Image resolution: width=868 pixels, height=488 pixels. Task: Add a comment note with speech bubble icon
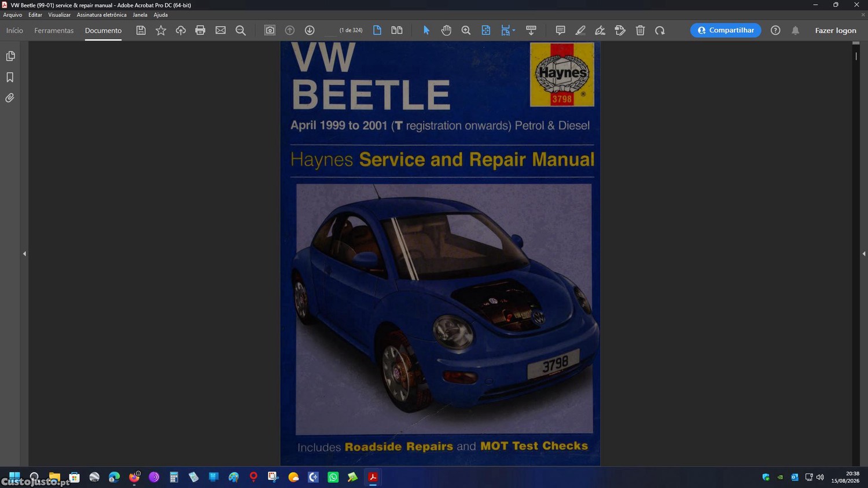click(560, 30)
